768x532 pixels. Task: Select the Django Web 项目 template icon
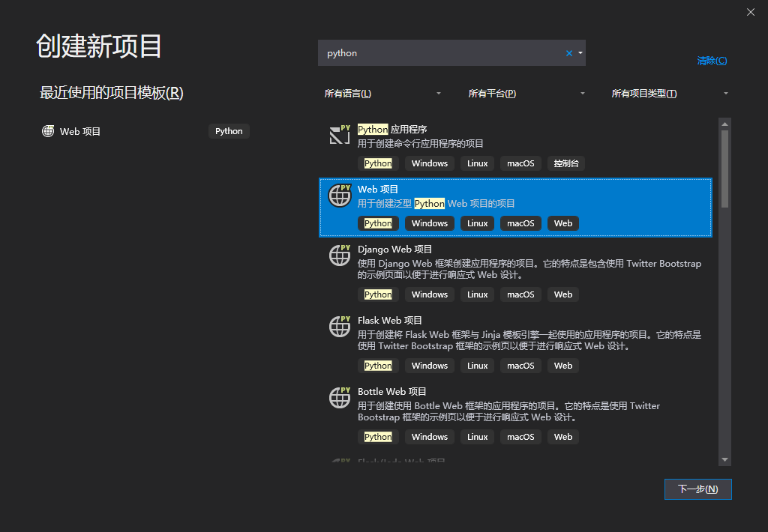pos(340,255)
